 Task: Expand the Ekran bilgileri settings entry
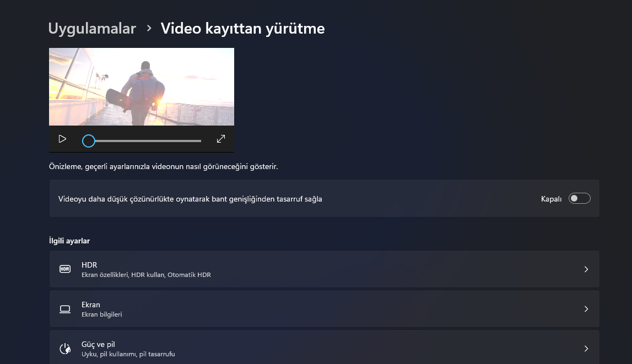pos(324,309)
